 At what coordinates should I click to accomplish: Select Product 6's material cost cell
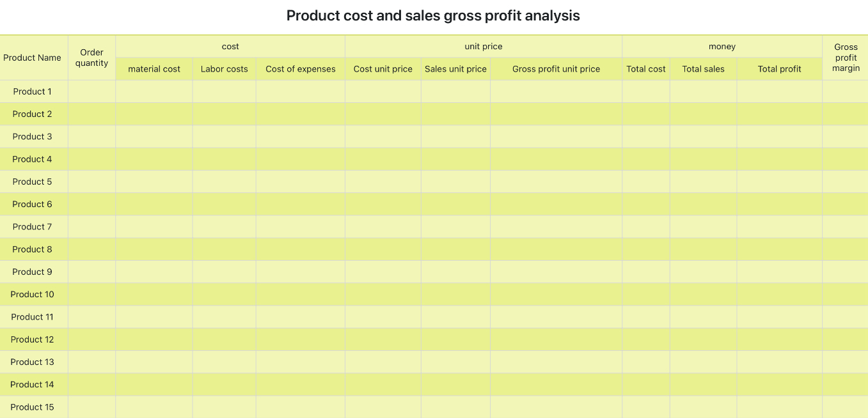click(154, 204)
